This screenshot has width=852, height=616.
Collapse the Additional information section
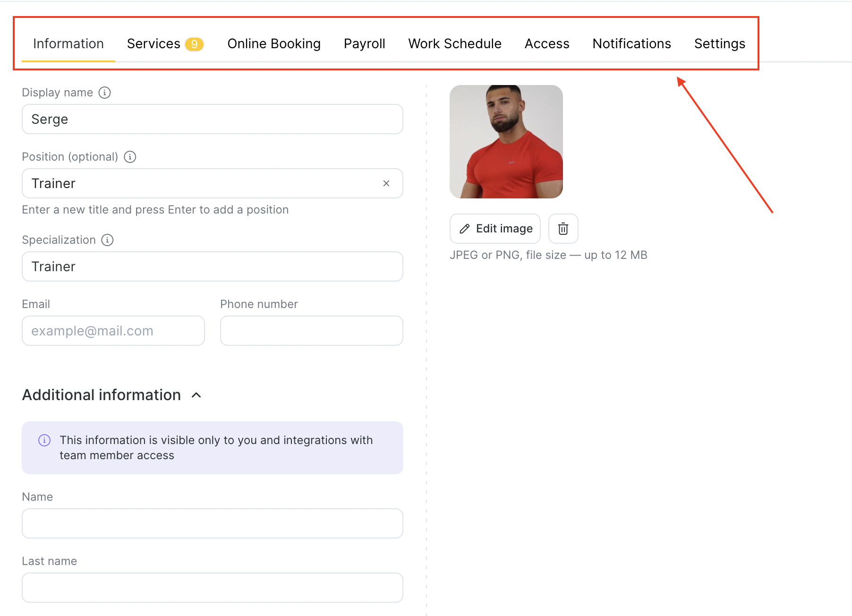(x=196, y=395)
